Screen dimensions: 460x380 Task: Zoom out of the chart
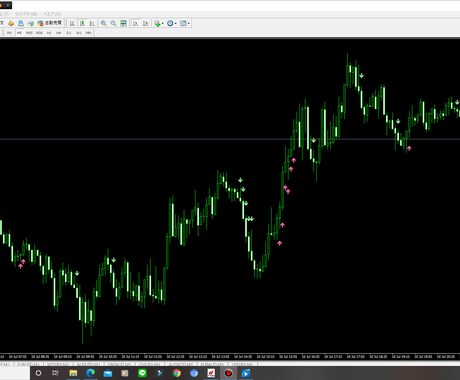[113, 23]
